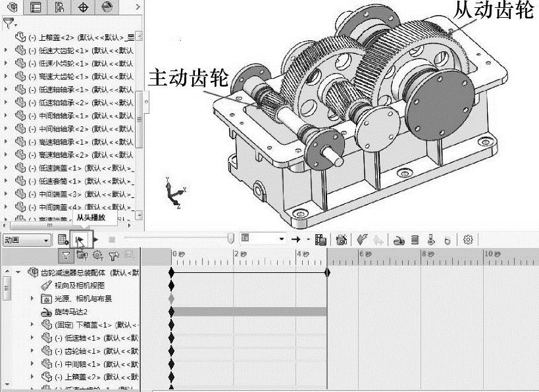Expand (-) 低速大齿轮<1> in feature tree

click(x=6, y=50)
